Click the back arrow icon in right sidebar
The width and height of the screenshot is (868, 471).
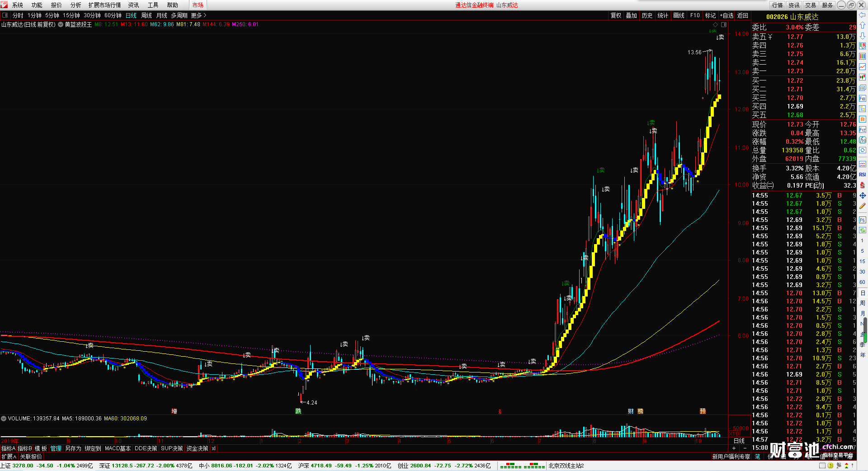pos(863,15)
